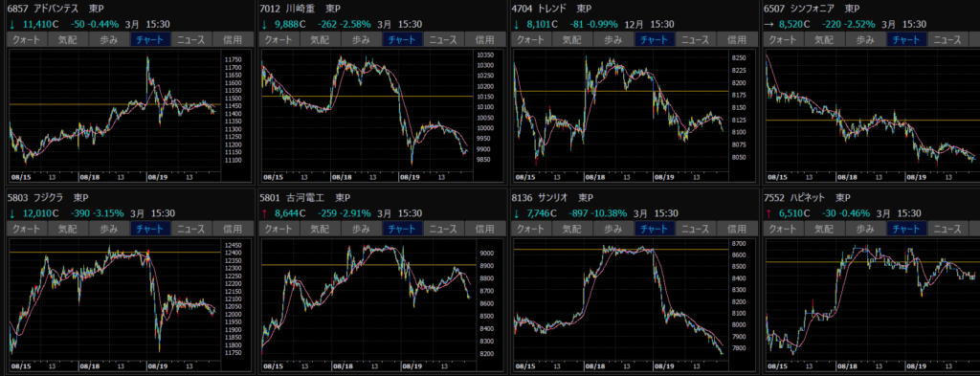Open クォート tab in 5801 古河電工 panel
The width and height of the screenshot is (980, 376).
pos(279,229)
